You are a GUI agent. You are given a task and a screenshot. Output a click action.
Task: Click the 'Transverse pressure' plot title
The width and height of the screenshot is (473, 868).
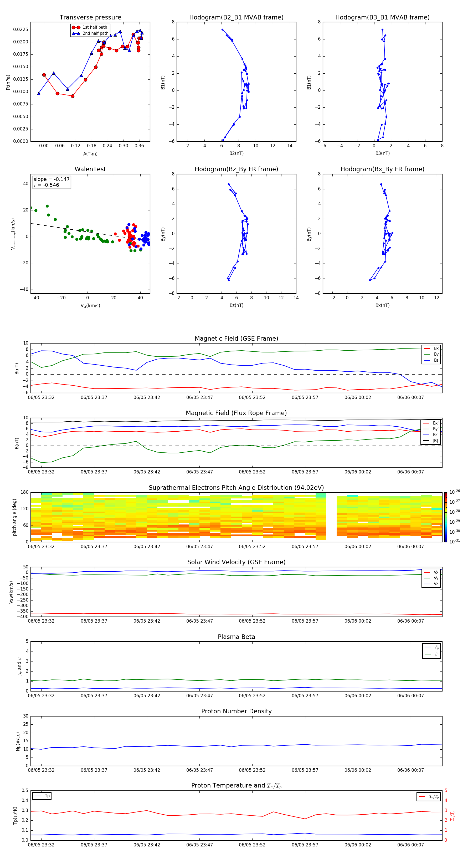pos(90,18)
